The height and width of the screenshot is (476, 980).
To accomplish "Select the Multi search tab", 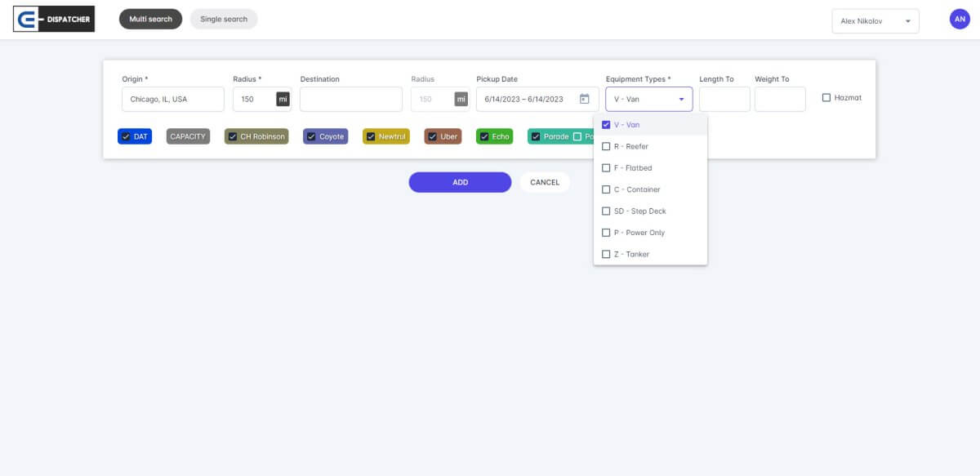I will pyautogui.click(x=150, y=19).
